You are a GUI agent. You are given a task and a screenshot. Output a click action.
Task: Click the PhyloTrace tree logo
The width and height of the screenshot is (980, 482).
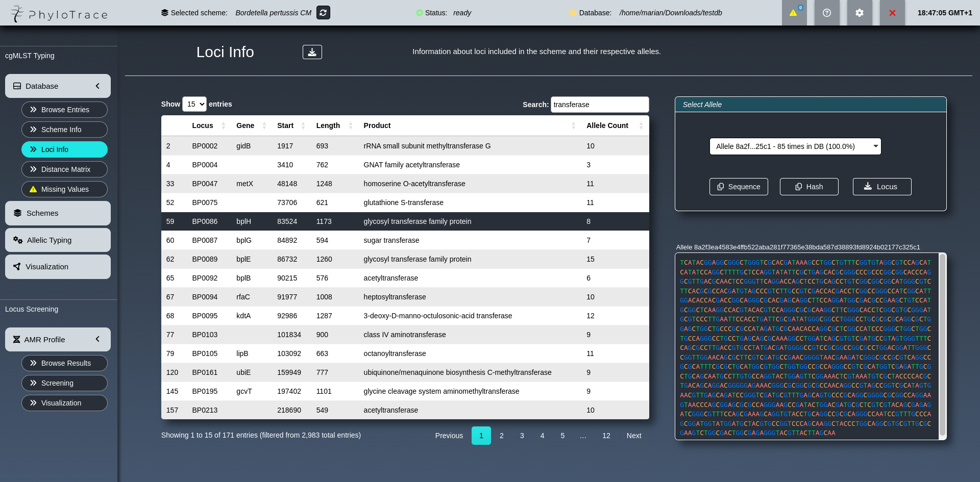17,13
